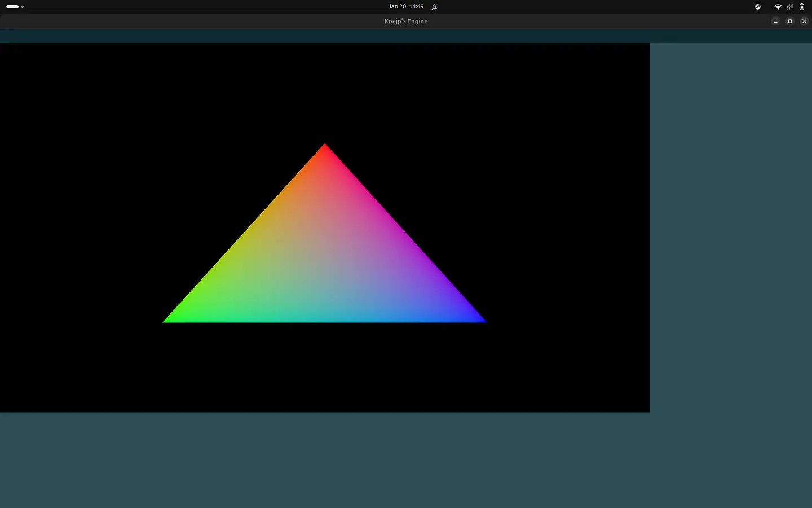Viewport: 812px width, 508px height.
Task: Click the software updates icon in the tray
Action: point(757,7)
